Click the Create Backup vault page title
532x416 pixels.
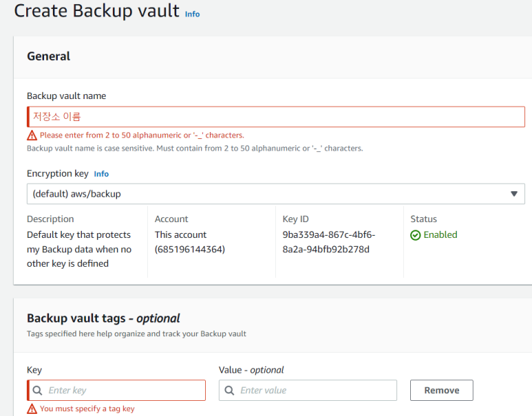(x=97, y=11)
